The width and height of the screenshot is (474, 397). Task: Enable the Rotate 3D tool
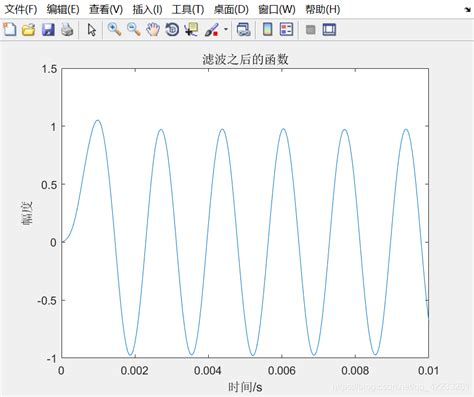(x=172, y=30)
